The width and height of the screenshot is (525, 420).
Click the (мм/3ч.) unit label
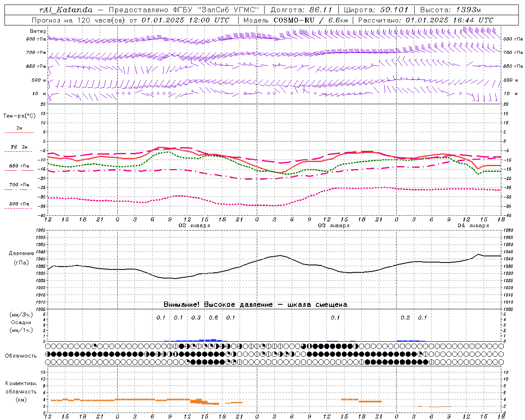pos(21,315)
